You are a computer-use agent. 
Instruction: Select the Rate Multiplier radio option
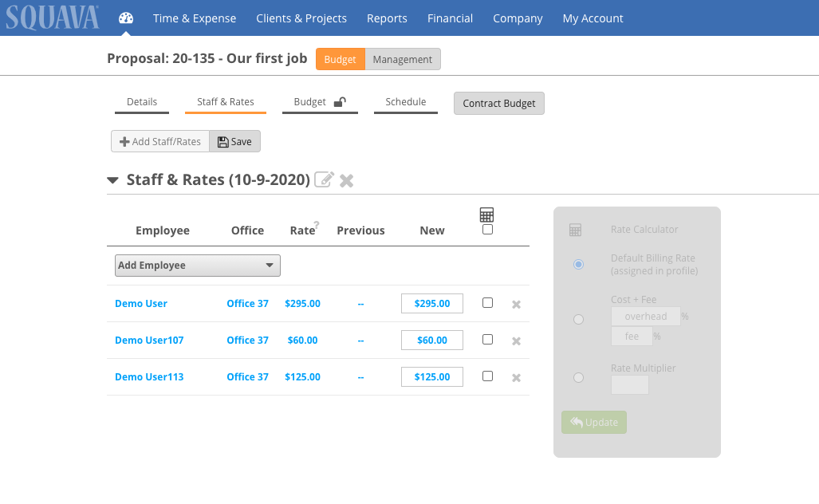pos(578,377)
